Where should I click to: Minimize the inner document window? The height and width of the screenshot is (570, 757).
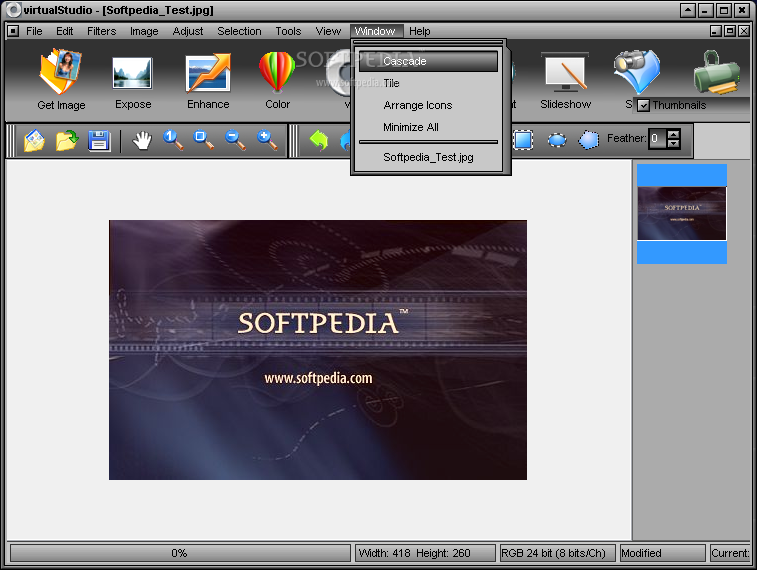click(716, 31)
